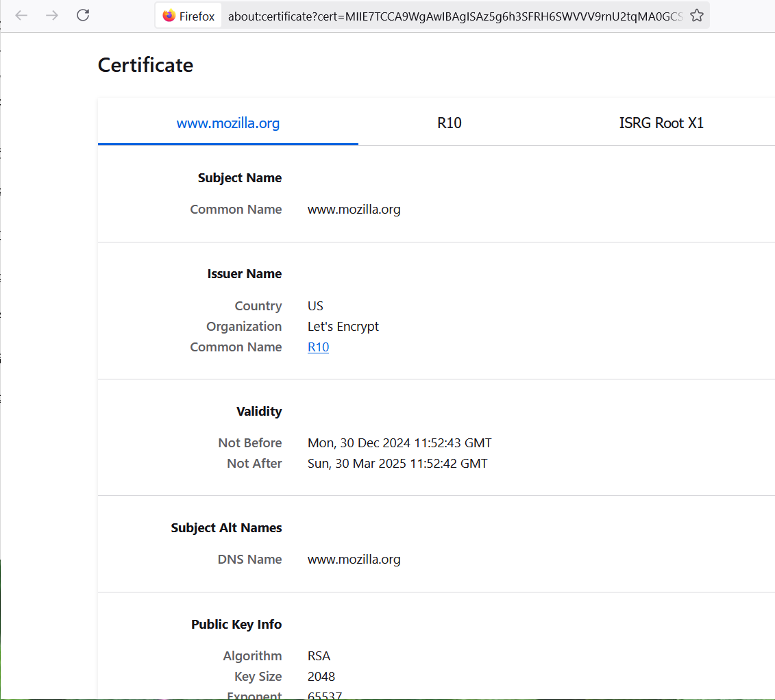Click the Public Key Info heading
The width and height of the screenshot is (775, 700).
(236, 624)
